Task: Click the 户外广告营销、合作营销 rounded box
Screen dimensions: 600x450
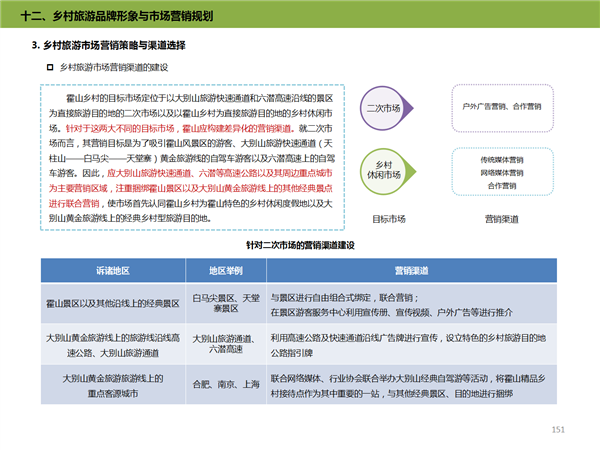Action: 502,106
